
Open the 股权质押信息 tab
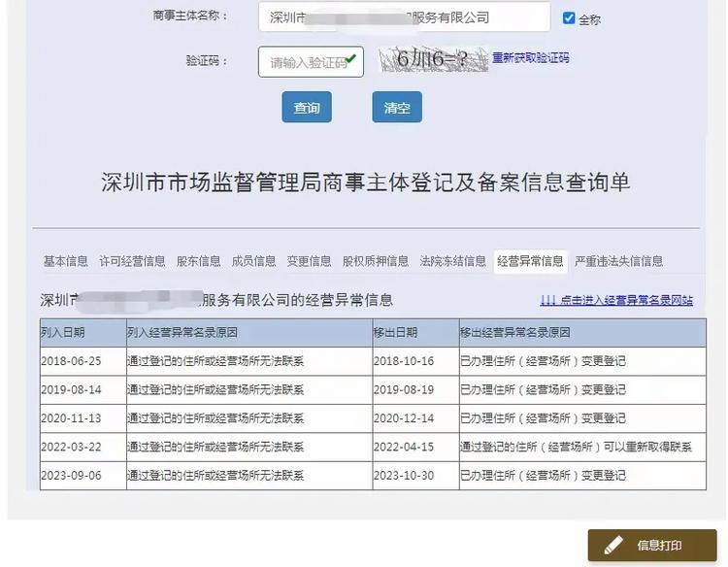(x=376, y=261)
